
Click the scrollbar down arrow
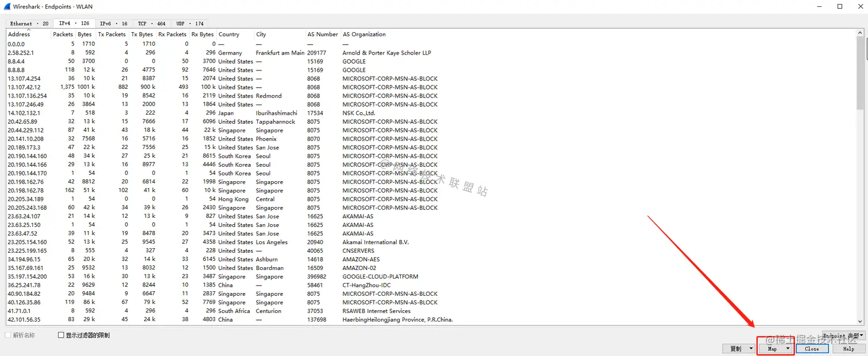coord(860,322)
